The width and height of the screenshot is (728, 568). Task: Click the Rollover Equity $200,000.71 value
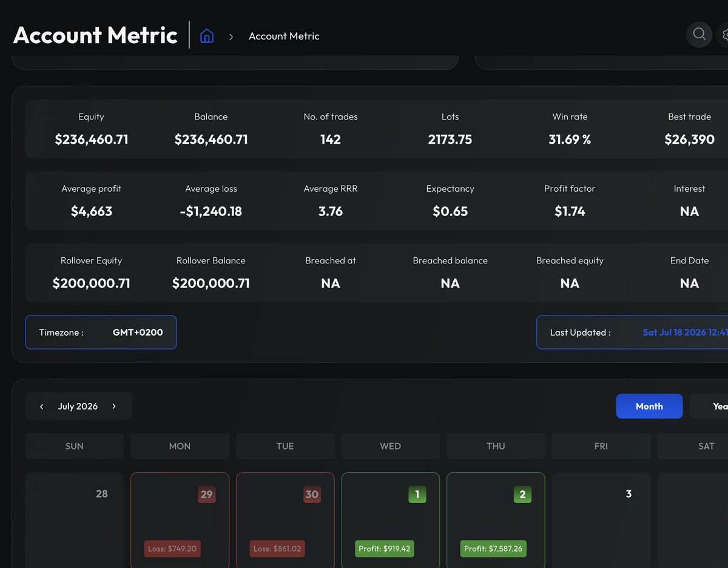coord(92,283)
